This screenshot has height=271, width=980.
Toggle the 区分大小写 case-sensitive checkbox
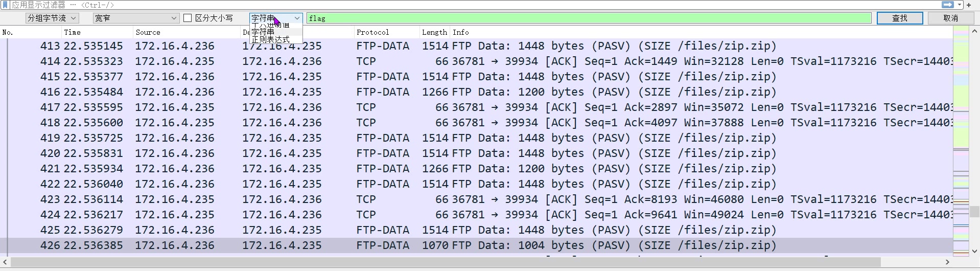point(188,18)
